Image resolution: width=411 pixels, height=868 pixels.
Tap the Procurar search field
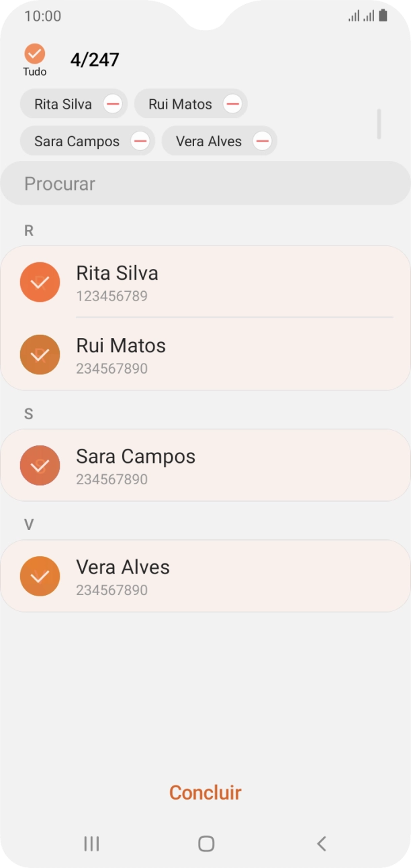[205, 183]
